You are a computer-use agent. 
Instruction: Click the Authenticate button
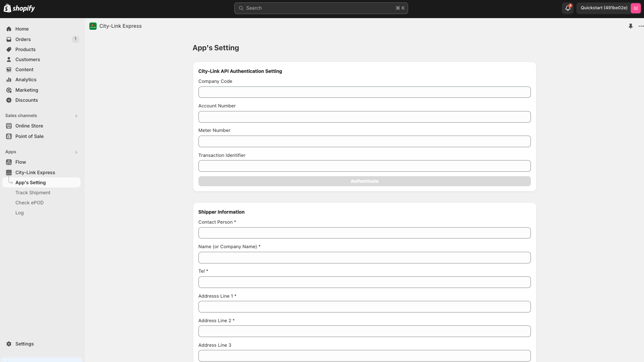tap(364, 181)
